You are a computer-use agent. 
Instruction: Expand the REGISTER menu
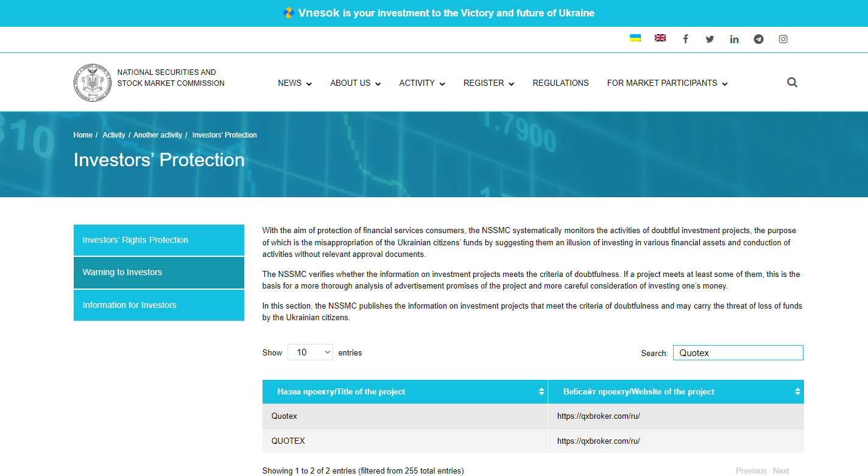(x=489, y=83)
